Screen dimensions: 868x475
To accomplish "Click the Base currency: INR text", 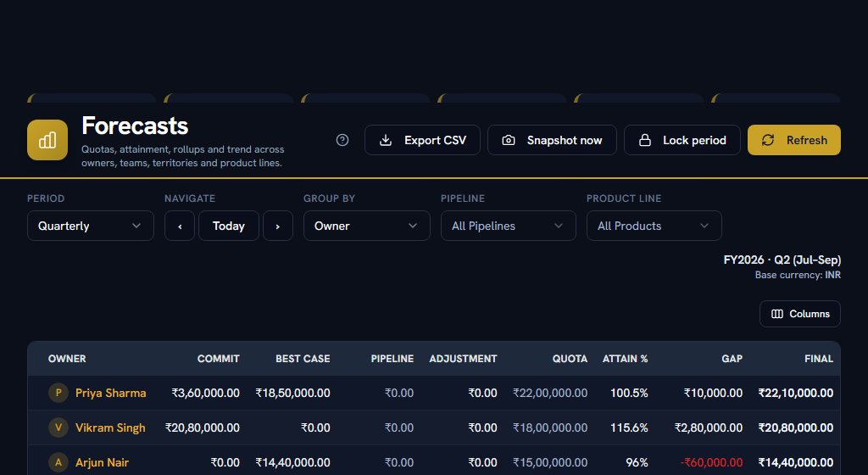I will (798, 275).
